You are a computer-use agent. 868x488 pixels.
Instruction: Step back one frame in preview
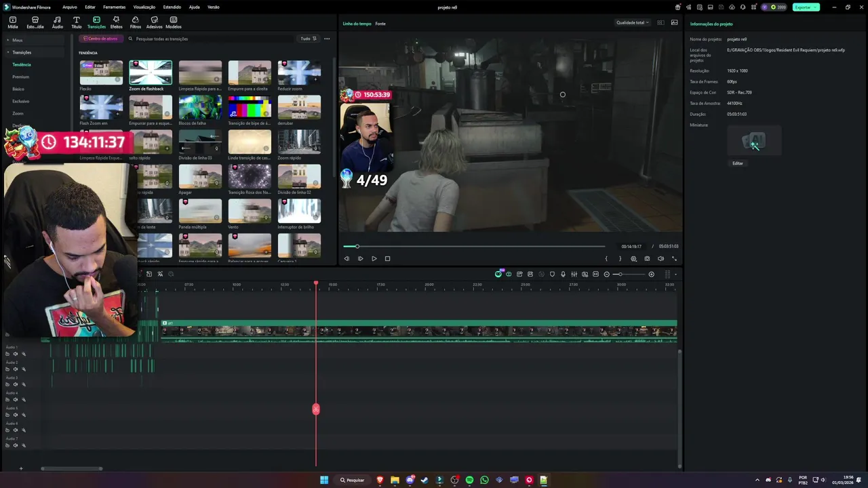(x=347, y=258)
